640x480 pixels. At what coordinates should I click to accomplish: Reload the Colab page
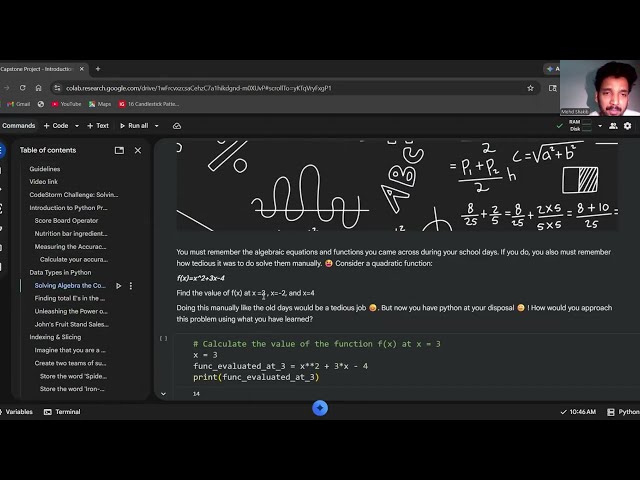[22, 88]
